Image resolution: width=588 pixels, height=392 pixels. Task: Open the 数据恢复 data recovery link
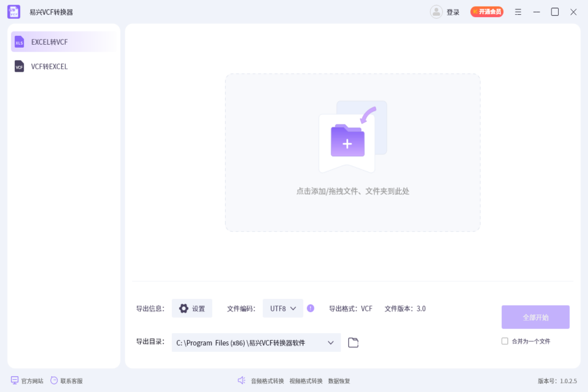pyautogui.click(x=339, y=381)
